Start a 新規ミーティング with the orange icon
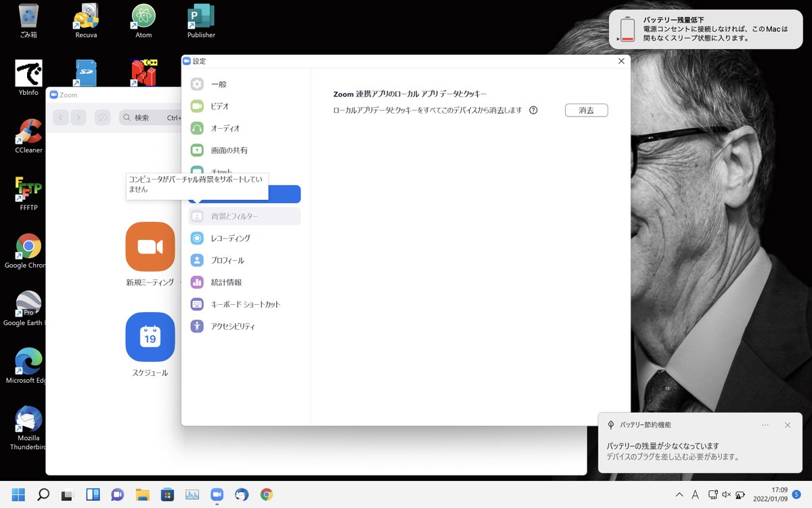 (150, 247)
